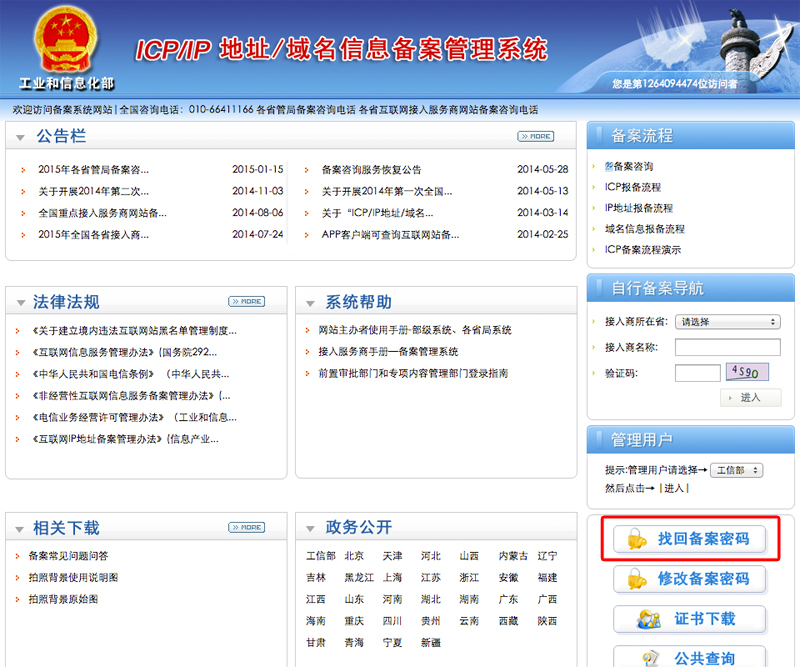800x667 pixels.
Task: Select 北京 in 政务公开
Action: point(354,556)
